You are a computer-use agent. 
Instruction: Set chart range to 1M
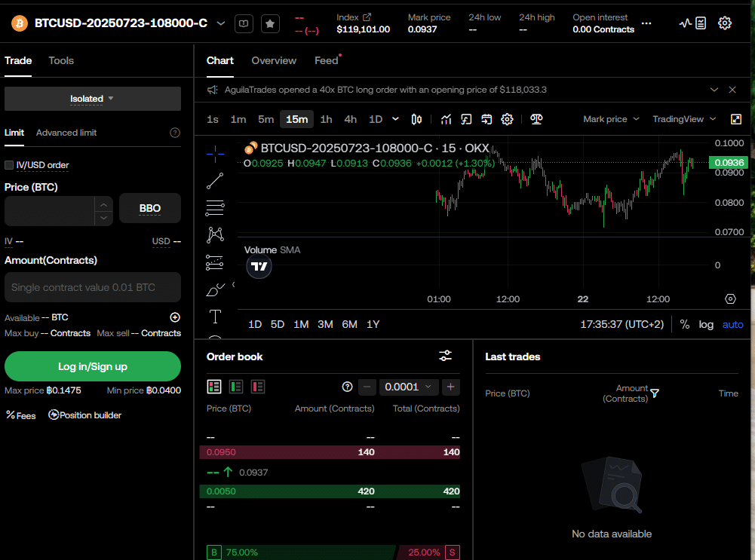(301, 325)
